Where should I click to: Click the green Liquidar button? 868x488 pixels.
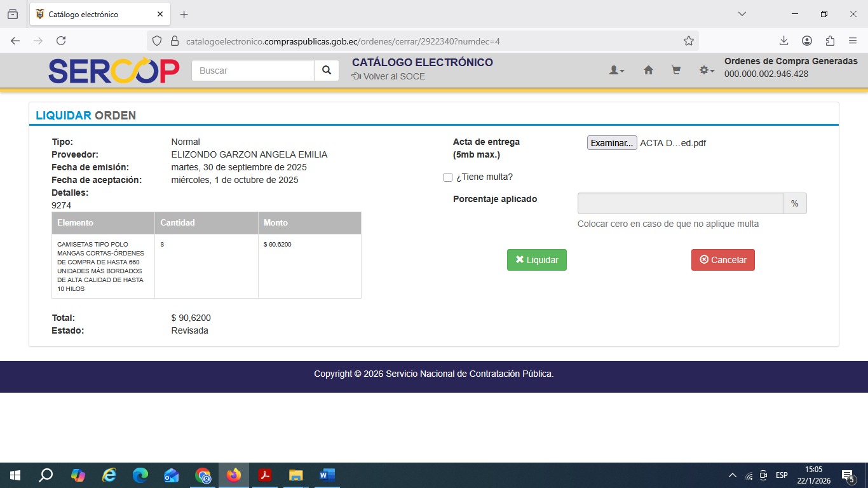pyautogui.click(x=536, y=260)
